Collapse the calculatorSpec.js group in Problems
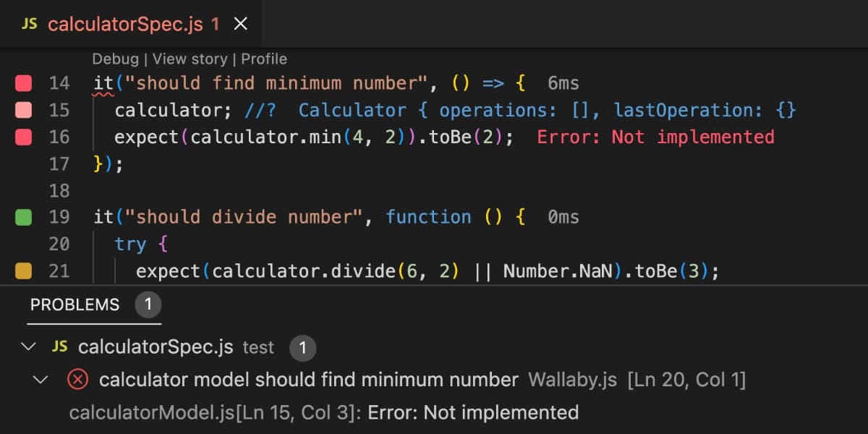This screenshot has height=434, width=868. coord(29,346)
